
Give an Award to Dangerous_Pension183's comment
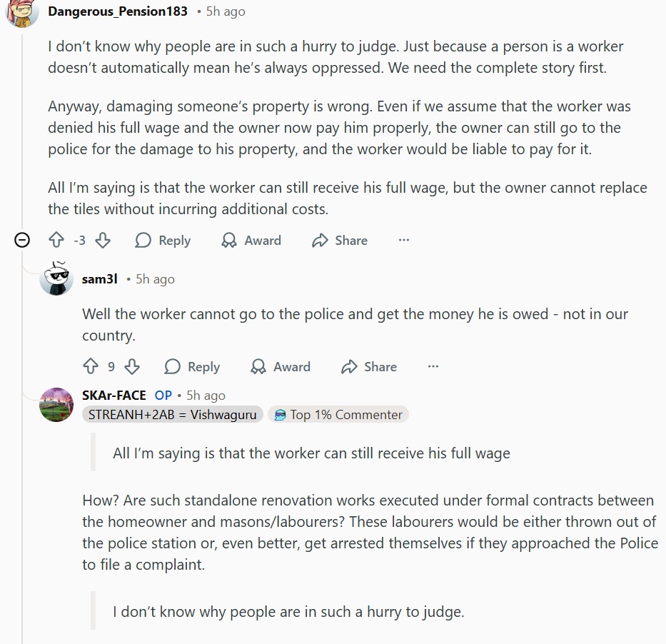click(251, 241)
